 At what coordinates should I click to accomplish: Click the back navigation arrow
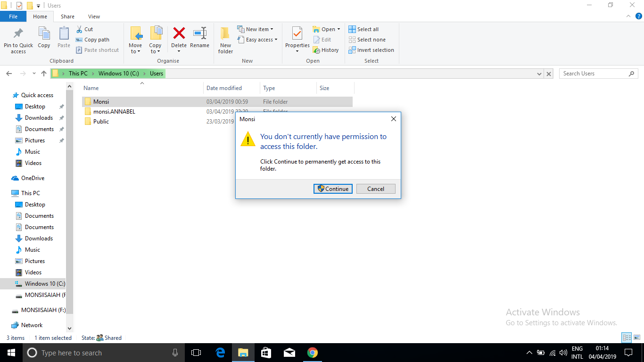[8, 74]
